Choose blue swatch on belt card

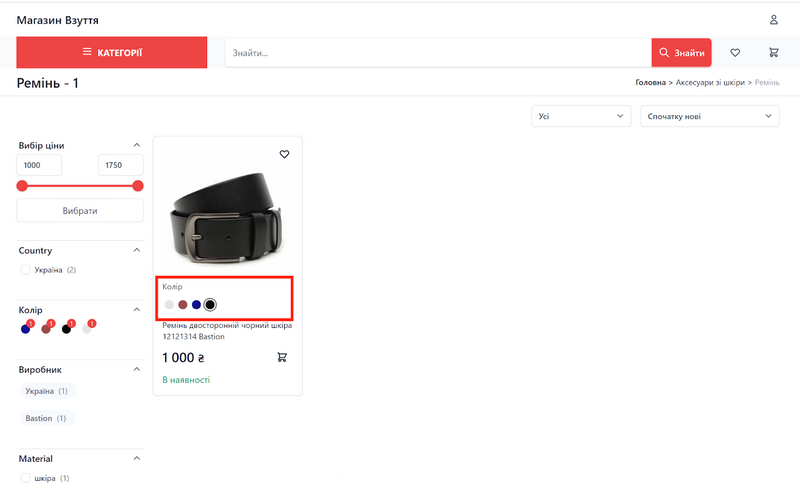(x=196, y=305)
